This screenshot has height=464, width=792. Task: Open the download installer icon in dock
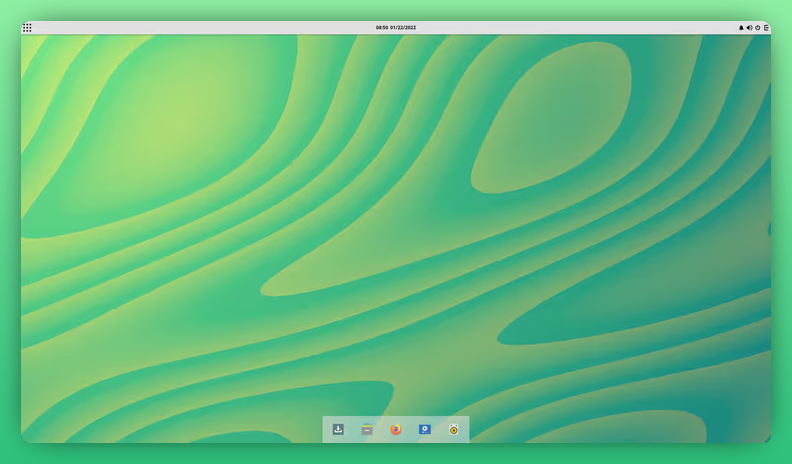tap(338, 429)
